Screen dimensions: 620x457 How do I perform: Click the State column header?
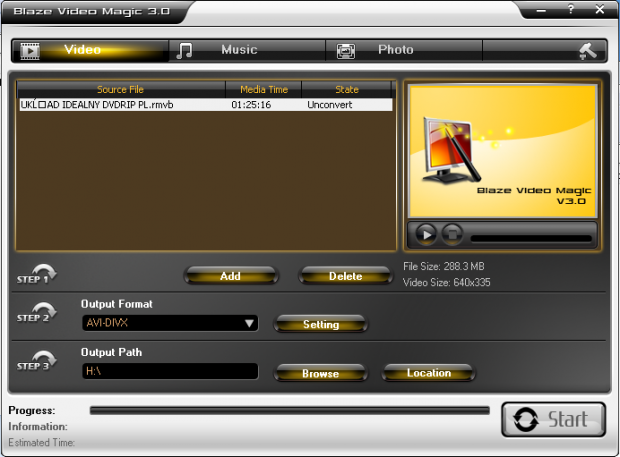(x=347, y=89)
